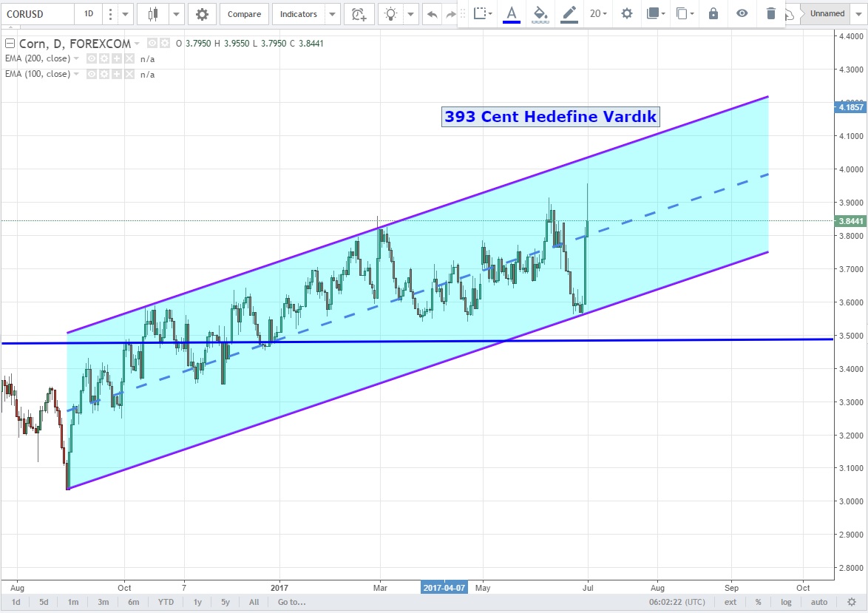
Task: Select the 3m time range tab
Action: (103, 602)
